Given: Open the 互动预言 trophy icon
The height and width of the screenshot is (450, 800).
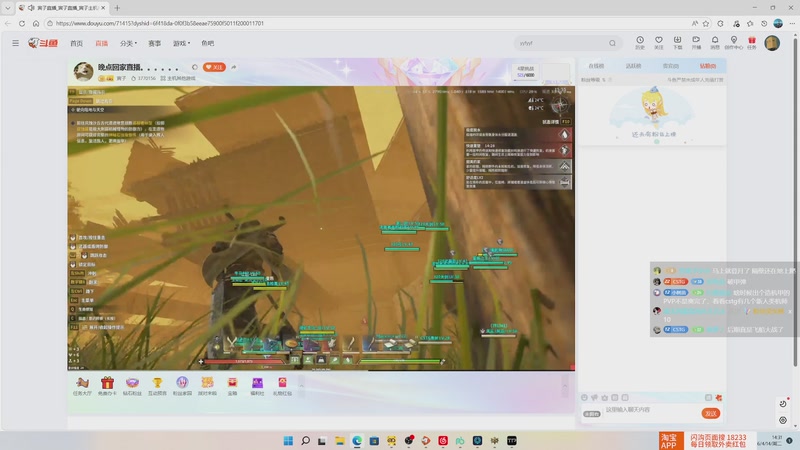Looking at the screenshot, I should [x=157, y=386].
